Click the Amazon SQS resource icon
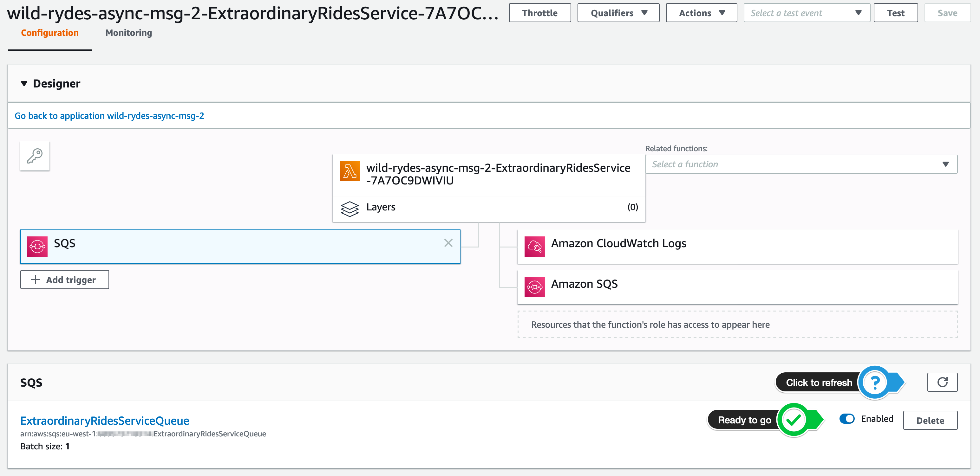Viewport: 980px width, 476px height. pos(534,287)
